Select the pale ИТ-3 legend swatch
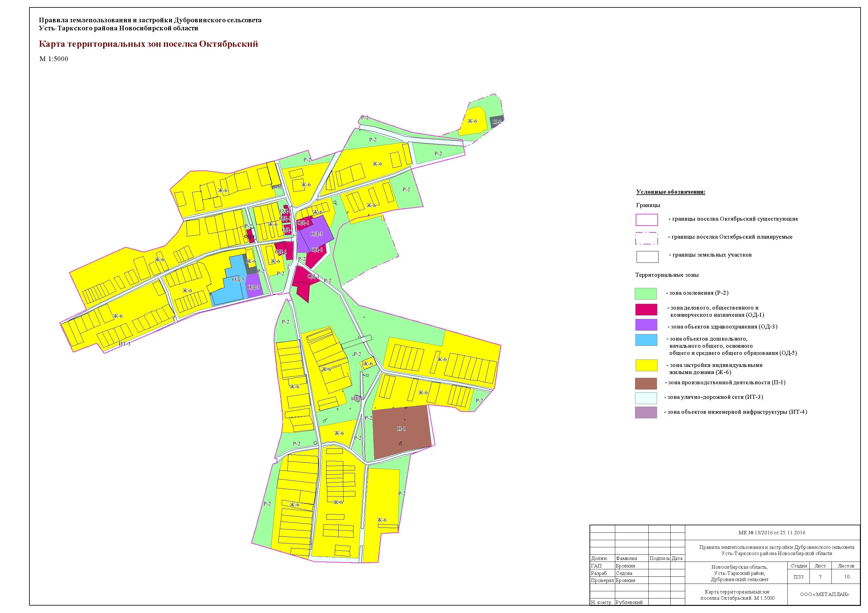The width and height of the screenshot is (868, 613). pos(646,398)
